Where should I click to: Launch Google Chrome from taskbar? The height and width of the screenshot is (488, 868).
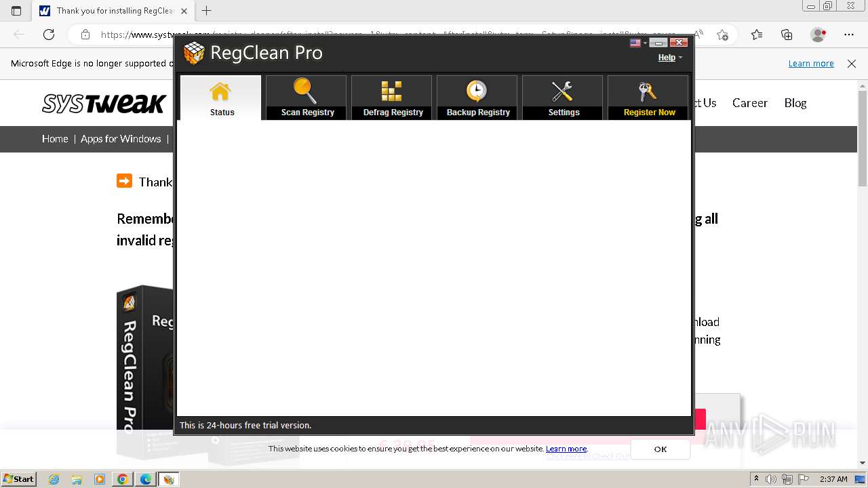pyautogui.click(x=123, y=479)
